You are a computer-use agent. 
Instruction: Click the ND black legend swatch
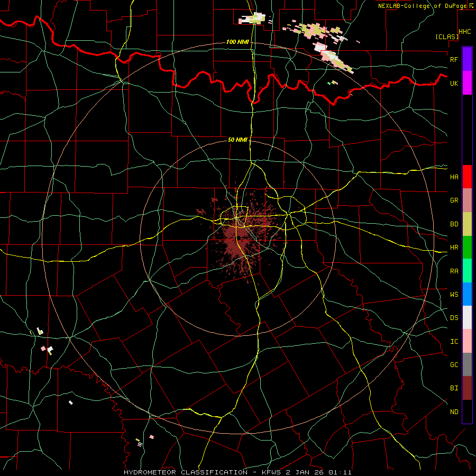[x=467, y=411]
